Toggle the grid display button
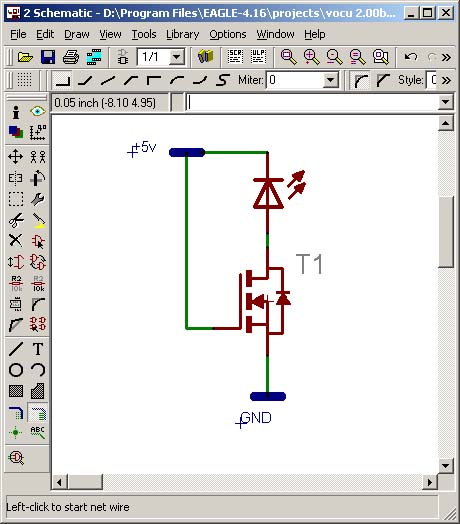460x524 pixels. [x=24, y=80]
